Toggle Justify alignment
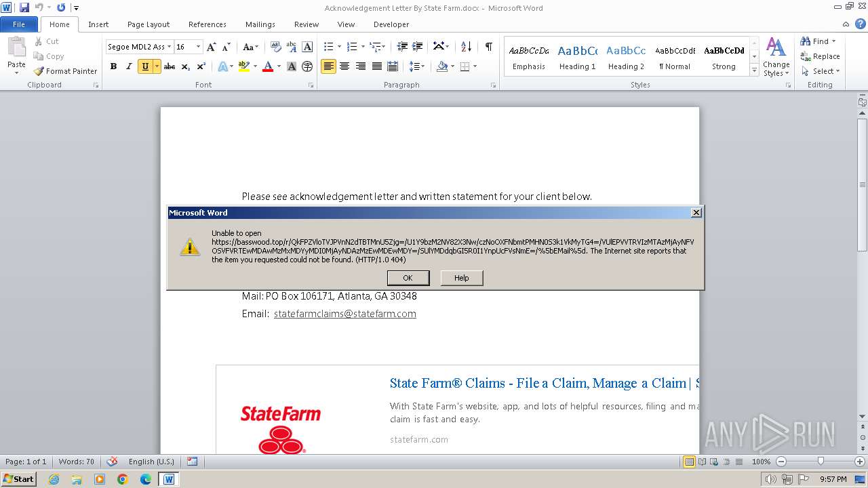The image size is (868, 488). (376, 66)
